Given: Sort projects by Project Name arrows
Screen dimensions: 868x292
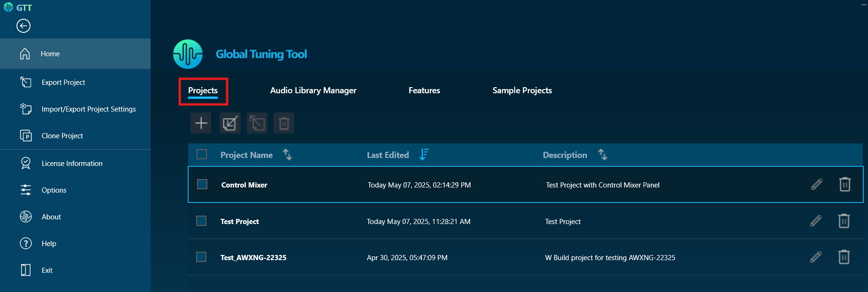Looking at the screenshot, I should coord(287,155).
